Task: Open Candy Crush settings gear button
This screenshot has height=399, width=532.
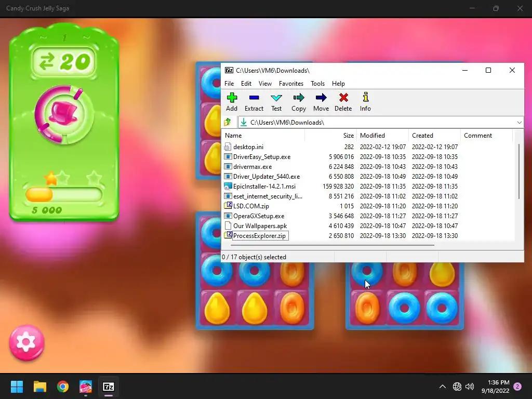Action: point(26,343)
